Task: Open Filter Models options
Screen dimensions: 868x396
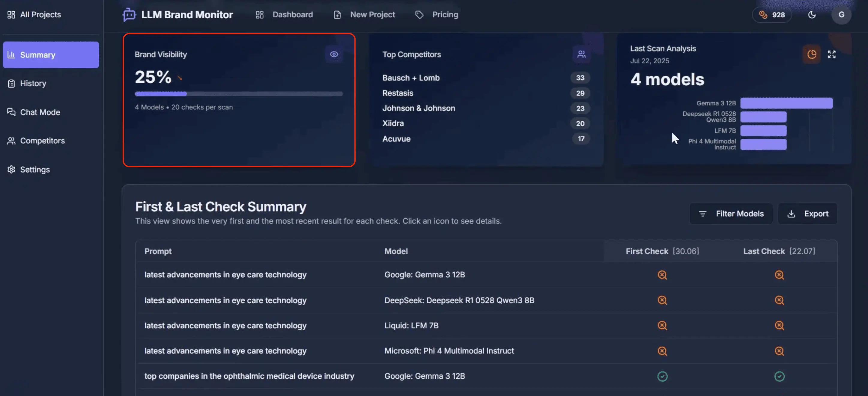Action: [x=731, y=214]
